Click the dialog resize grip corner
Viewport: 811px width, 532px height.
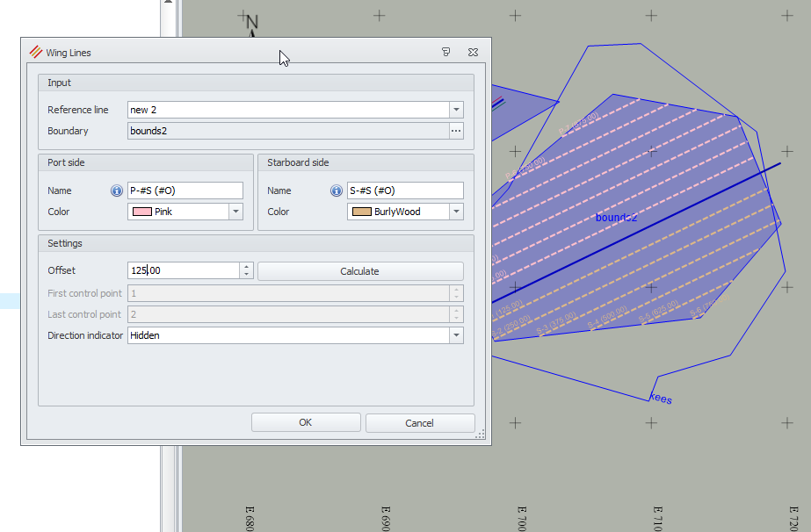click(480, 435)
